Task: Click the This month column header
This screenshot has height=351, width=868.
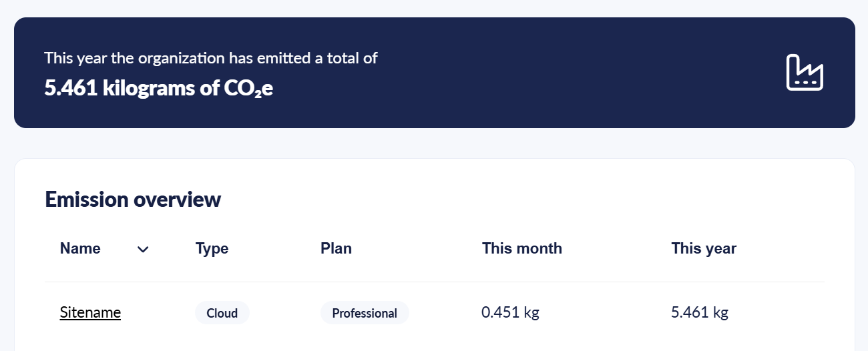Action: 521,249
